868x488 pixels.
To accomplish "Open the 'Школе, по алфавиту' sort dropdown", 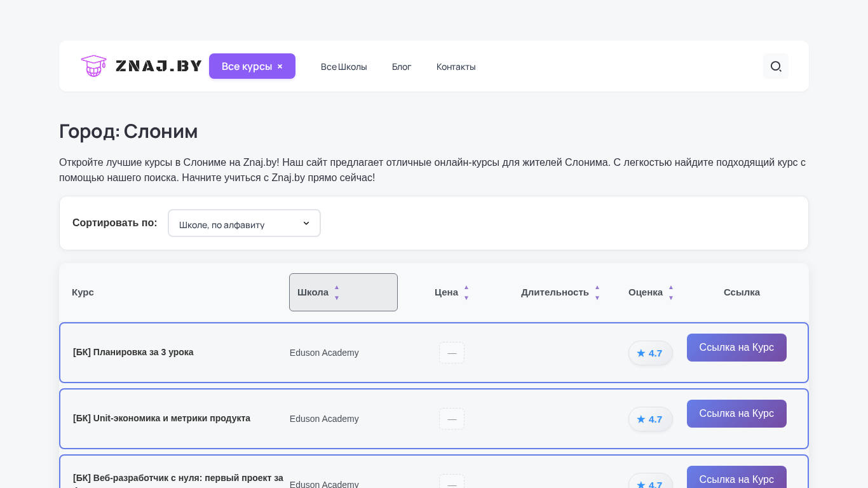I will tap(244, 224).
